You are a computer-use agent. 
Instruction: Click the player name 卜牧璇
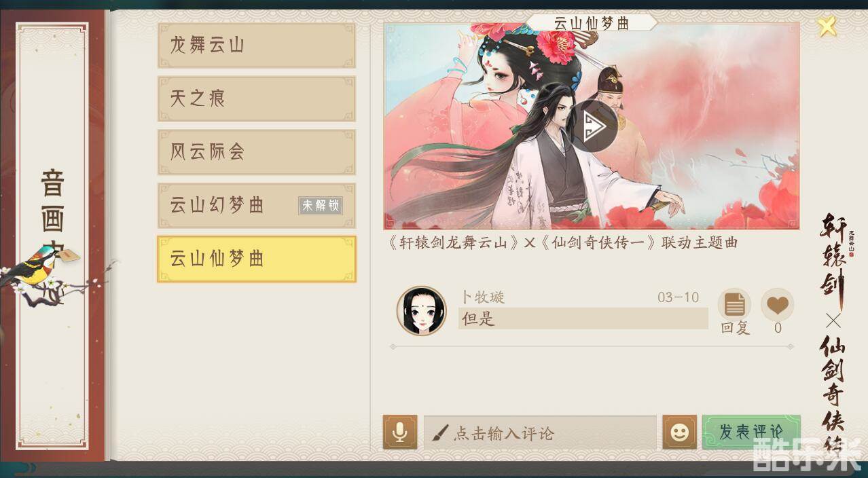[483, 297]
